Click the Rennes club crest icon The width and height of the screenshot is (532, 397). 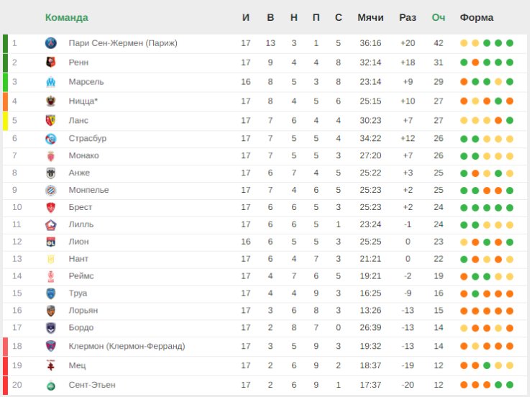(x=51, y=63)
